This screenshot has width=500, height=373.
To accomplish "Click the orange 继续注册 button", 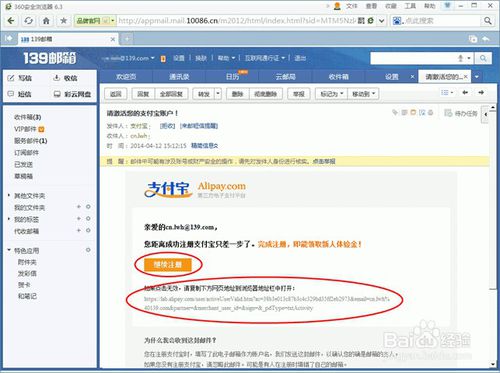I will [168, 265].
